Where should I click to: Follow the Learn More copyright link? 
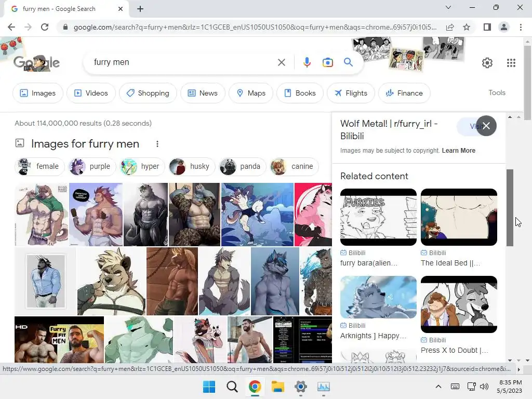pos(458,151)
